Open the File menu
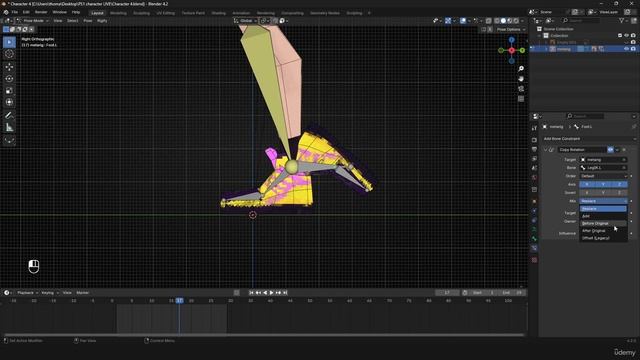Viewport: 640px width, 360px height. pos(15,12)
